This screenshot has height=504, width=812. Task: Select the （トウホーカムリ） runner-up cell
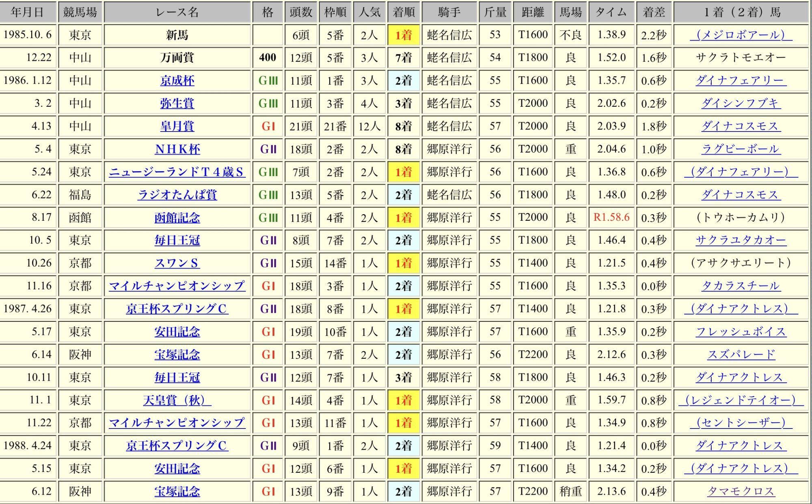741,218
